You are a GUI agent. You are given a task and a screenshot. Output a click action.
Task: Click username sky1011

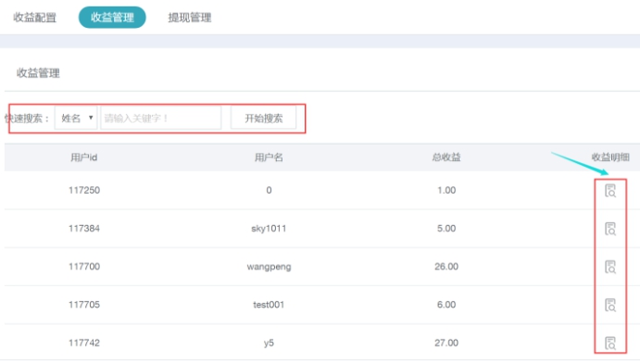pyautogui.click(x=269, y=228)
